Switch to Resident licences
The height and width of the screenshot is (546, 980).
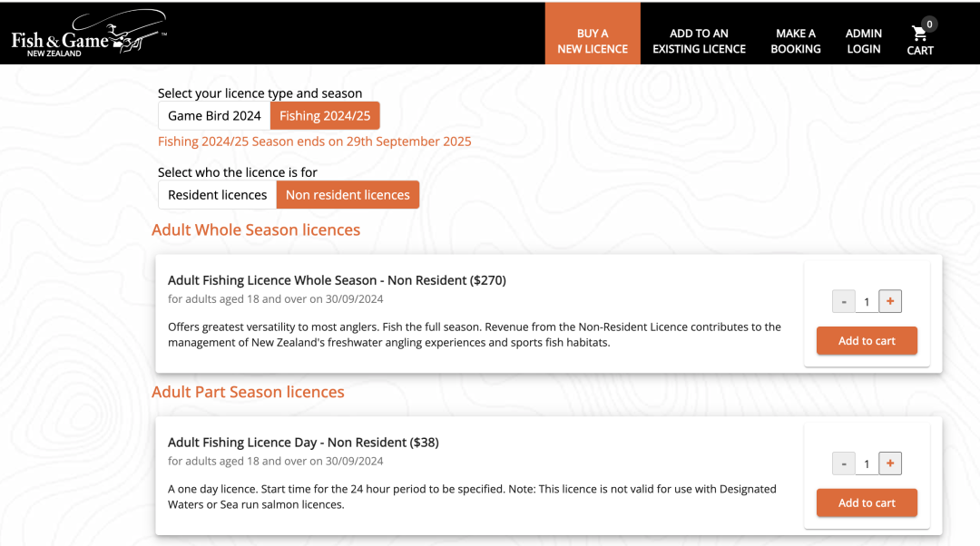coord(218,195)
